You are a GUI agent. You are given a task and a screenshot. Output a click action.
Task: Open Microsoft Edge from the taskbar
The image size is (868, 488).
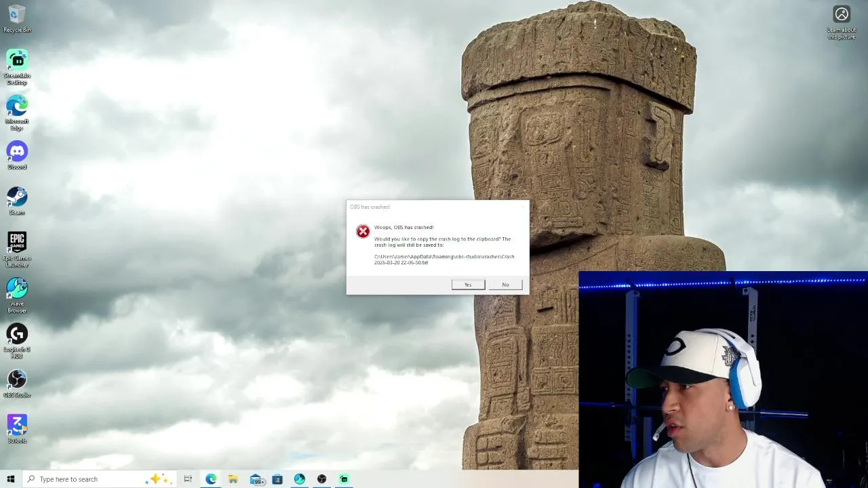pos(211,479)
